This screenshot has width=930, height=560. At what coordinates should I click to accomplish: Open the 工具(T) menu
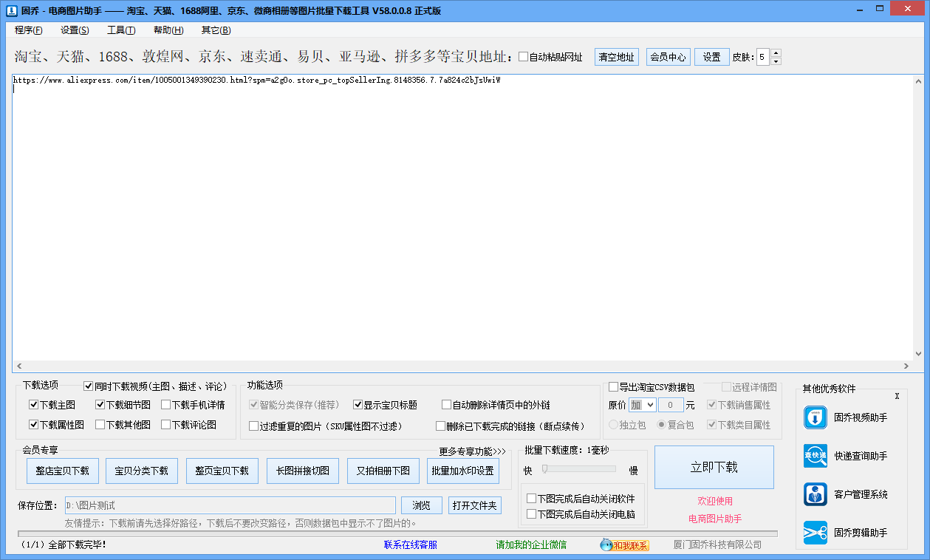120,30
